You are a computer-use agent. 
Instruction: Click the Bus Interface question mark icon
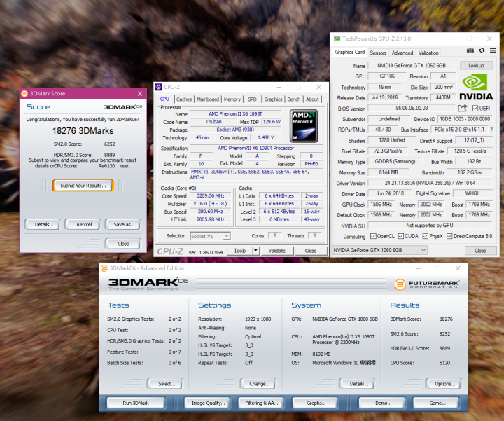[x=491, y=130]
